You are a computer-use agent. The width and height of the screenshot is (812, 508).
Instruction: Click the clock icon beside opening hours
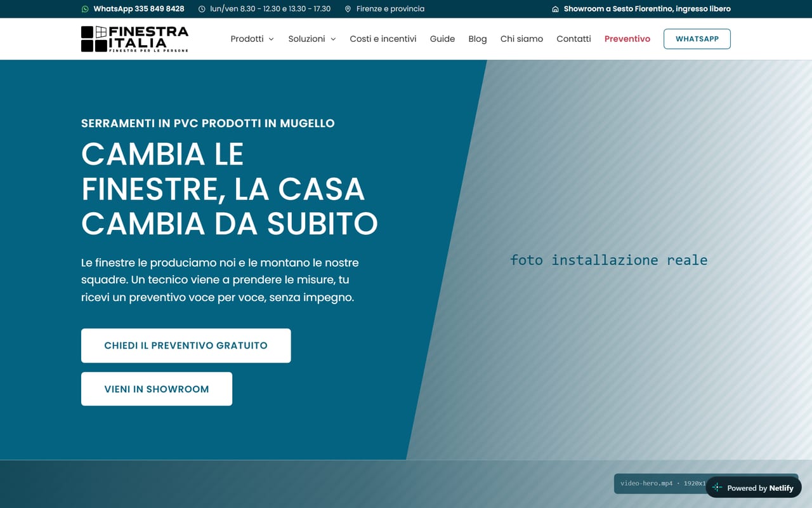pos(202,9)
